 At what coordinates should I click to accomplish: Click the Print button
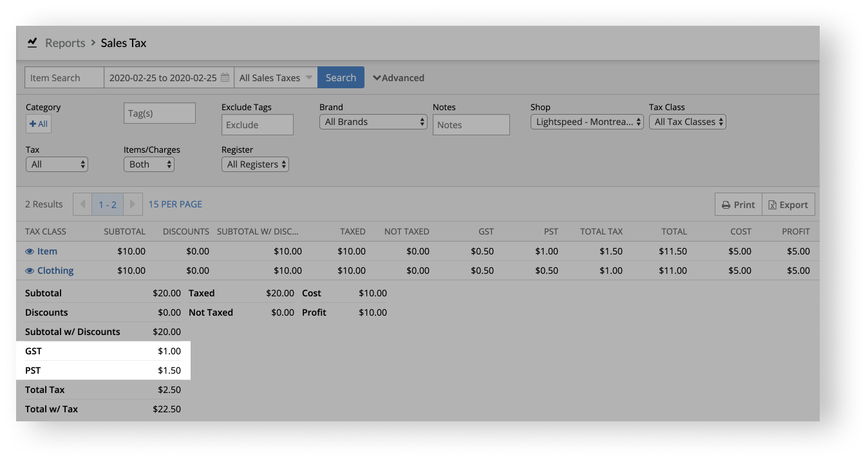click(739, 204)
